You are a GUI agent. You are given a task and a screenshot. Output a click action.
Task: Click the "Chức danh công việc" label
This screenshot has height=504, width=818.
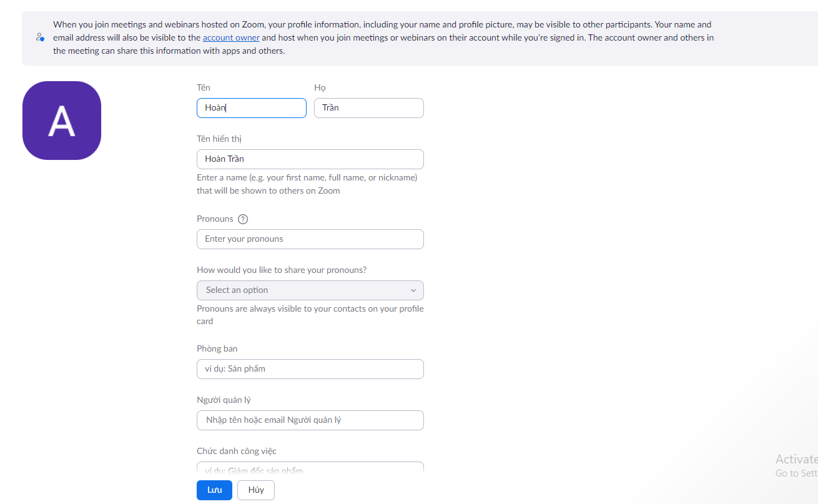pos(236,451)
